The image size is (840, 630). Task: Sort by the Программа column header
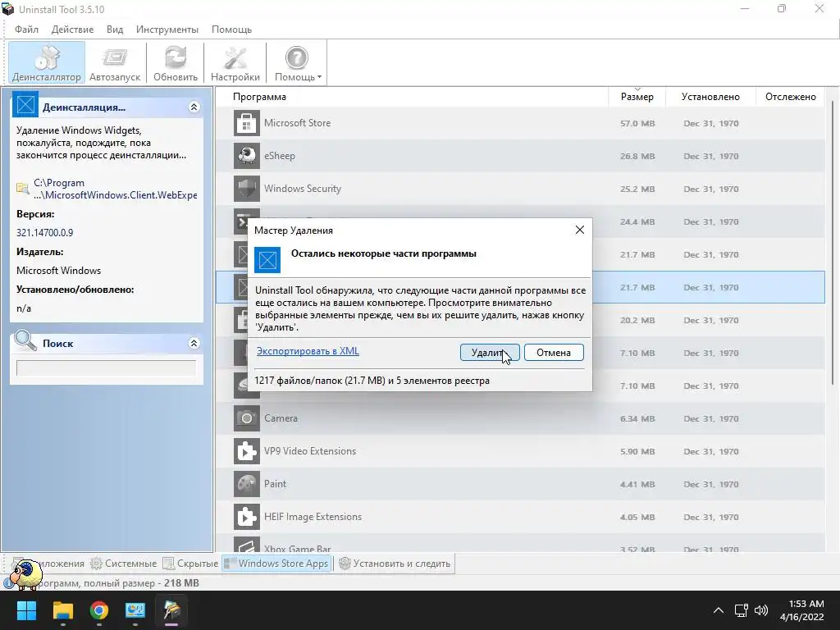point(259,97)
